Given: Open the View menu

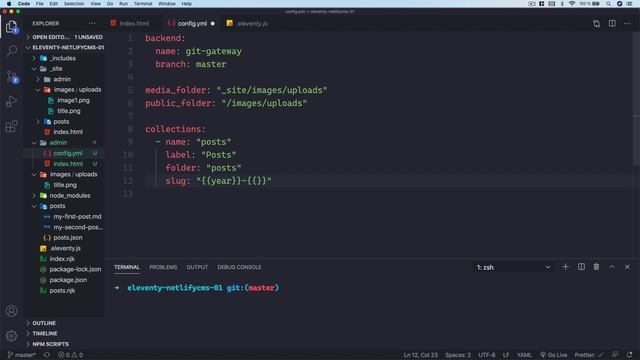Looking at the screenshot, I should click(96, 4).
